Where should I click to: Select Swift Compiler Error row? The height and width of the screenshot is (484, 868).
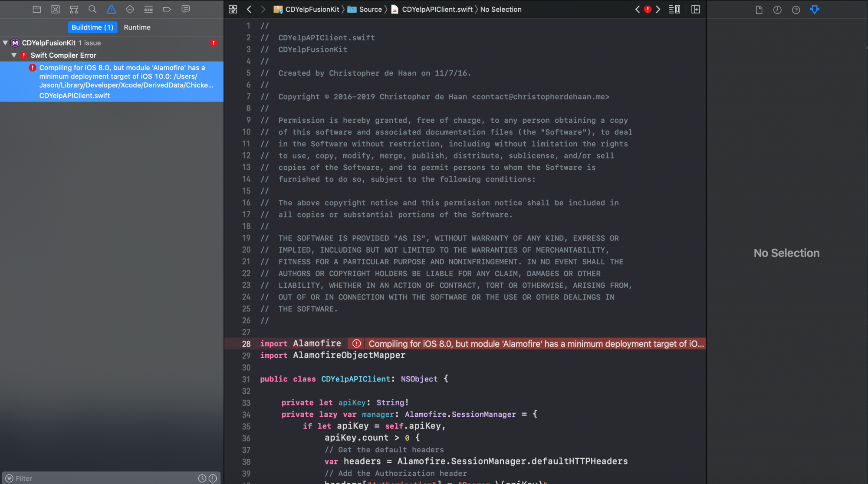(112, 55)
